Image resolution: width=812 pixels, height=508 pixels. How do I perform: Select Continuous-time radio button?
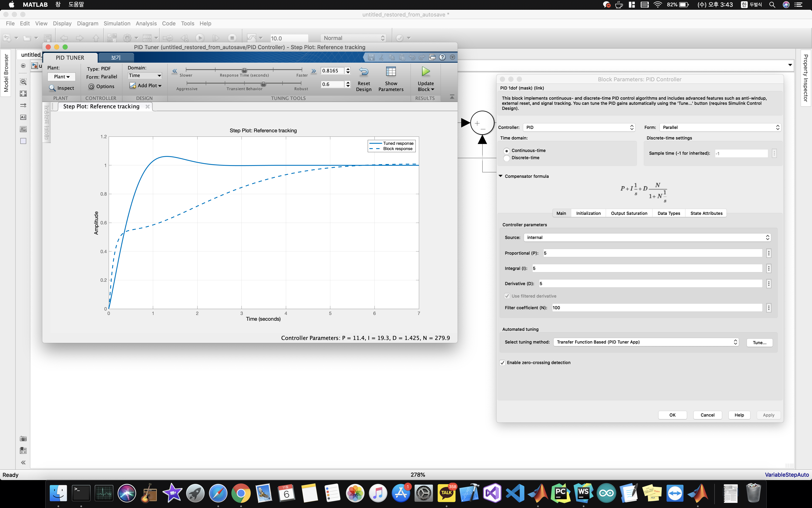(507, 151)
